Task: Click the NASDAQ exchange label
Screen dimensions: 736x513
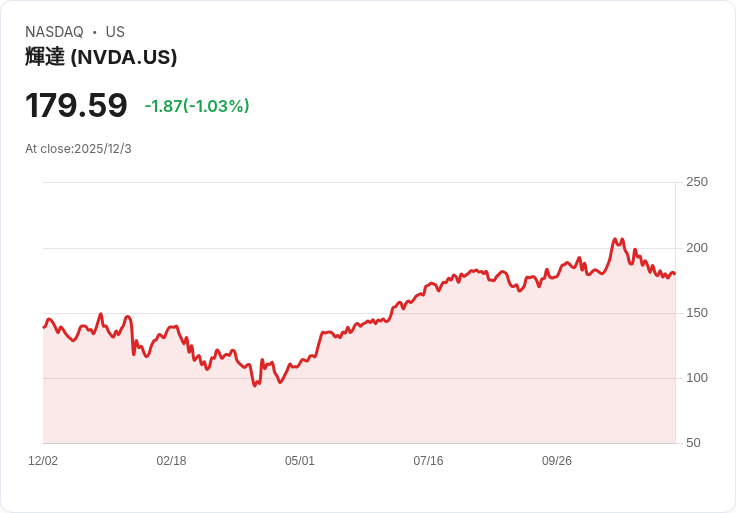Action: pyautogui.click(x=54, y=32)
